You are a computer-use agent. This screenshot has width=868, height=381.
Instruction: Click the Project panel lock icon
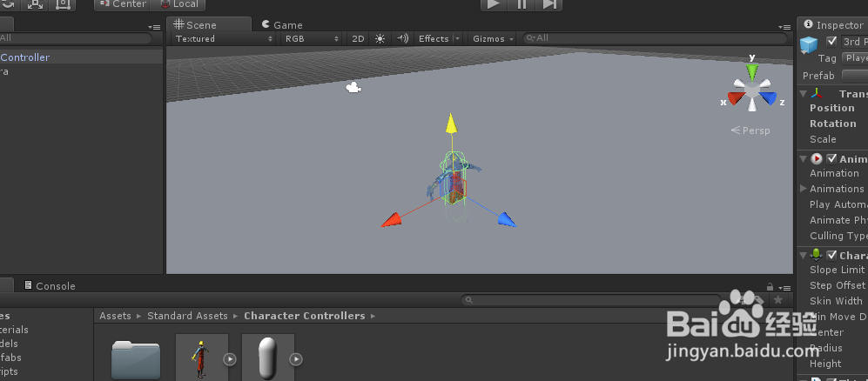tap(770, 287)
